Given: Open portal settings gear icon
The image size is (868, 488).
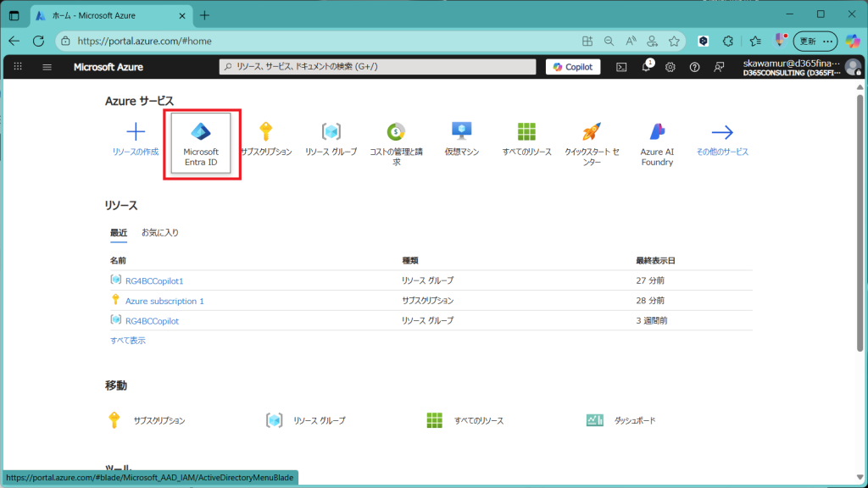Looking at the screenshot, I should point(670,67).
